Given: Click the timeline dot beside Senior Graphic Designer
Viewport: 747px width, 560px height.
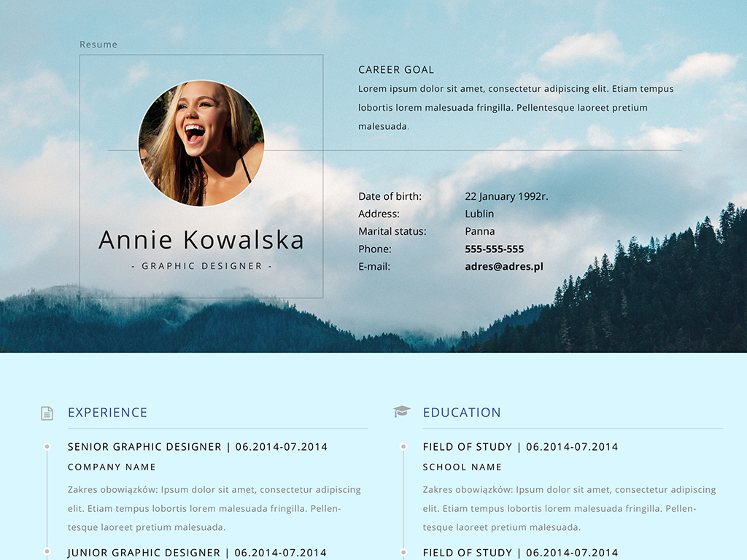Looking at the screenshot, I should (x=47, y=447).
